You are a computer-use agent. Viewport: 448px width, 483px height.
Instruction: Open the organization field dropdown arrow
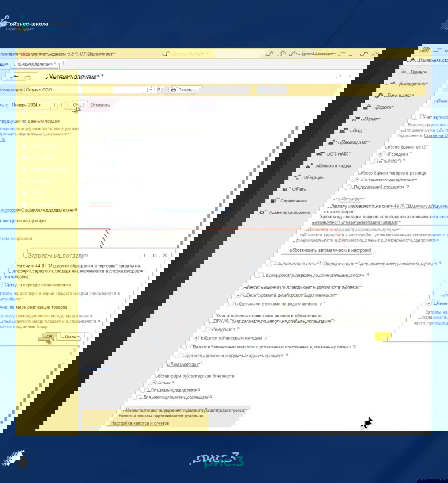[151, 90]
